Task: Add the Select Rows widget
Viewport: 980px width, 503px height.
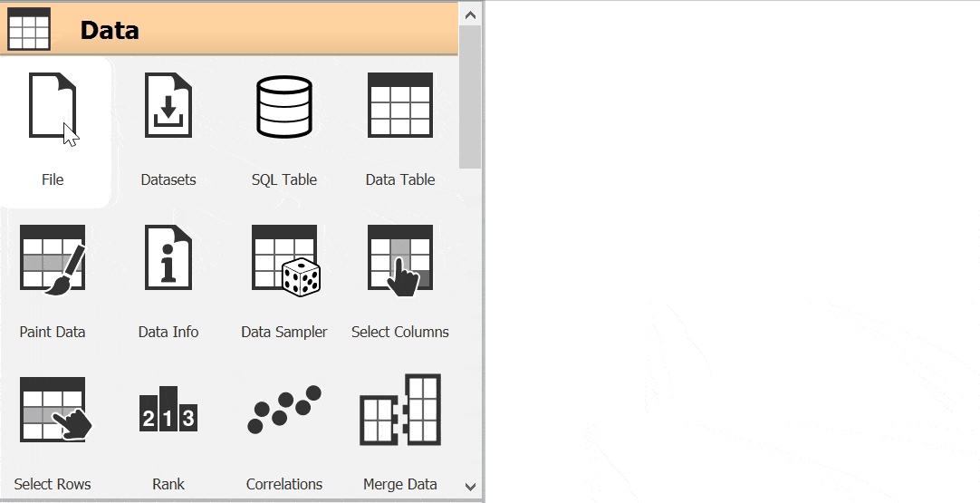Action: click(x=55, y=409)
